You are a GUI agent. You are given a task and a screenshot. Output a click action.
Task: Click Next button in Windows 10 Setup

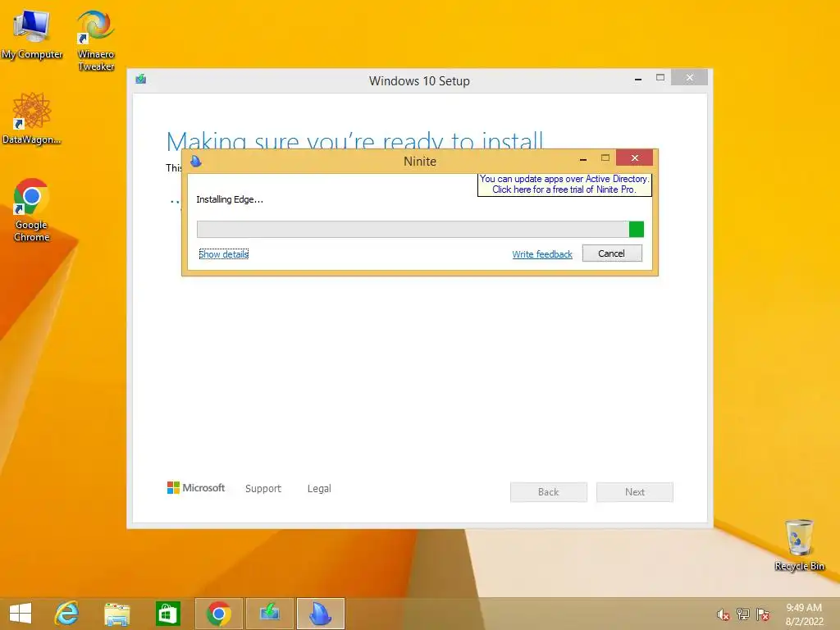[x=635, y=492]
